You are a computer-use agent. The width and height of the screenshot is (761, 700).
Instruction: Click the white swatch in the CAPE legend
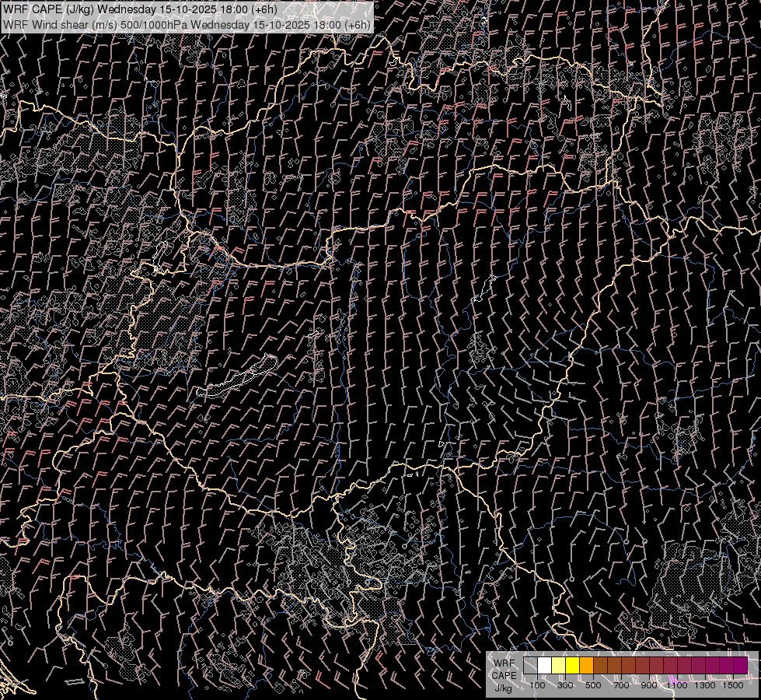tap(544, 666)
